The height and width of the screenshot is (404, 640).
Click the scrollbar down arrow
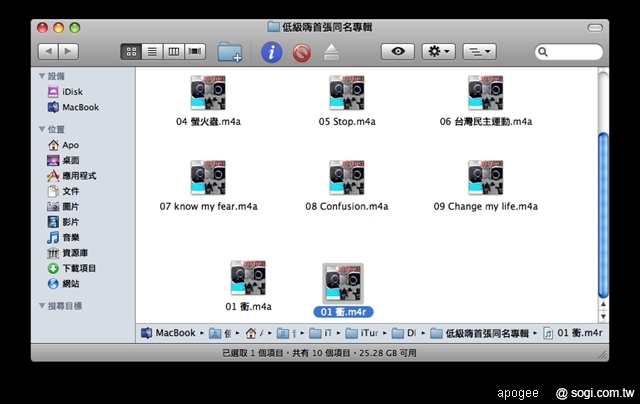tap(603, 316)
